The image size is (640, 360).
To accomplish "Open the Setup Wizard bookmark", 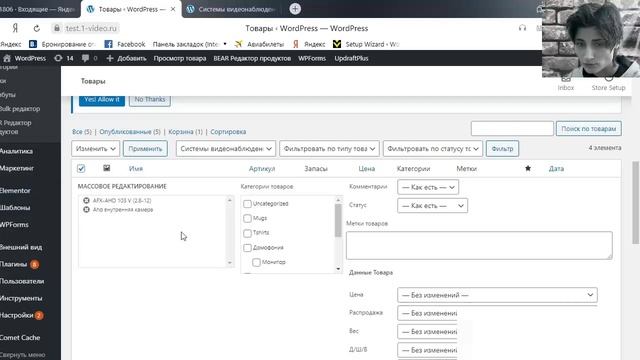I will (x=366, y=44).
